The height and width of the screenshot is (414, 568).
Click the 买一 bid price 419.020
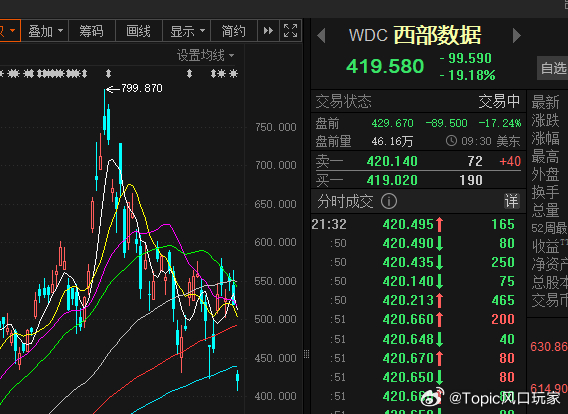point(392,180)
